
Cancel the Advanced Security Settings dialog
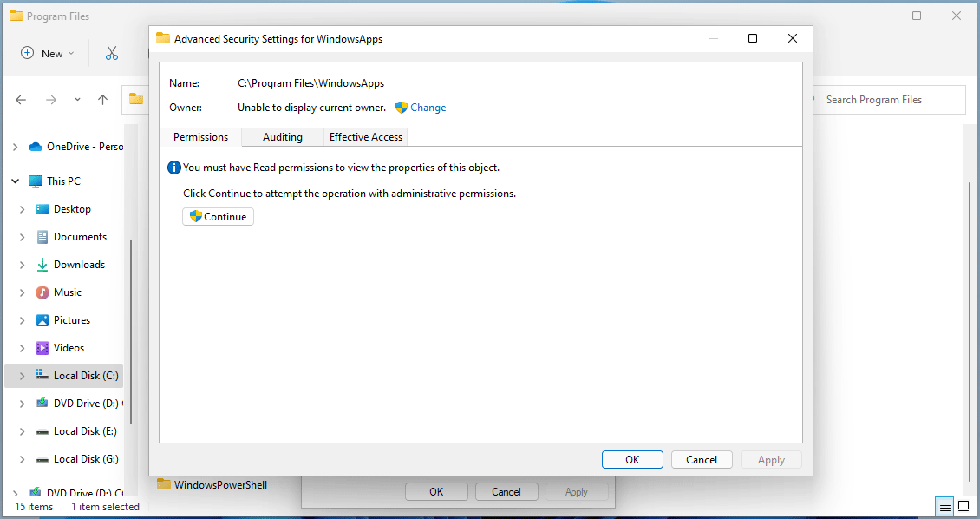click(x=702, y=460)
